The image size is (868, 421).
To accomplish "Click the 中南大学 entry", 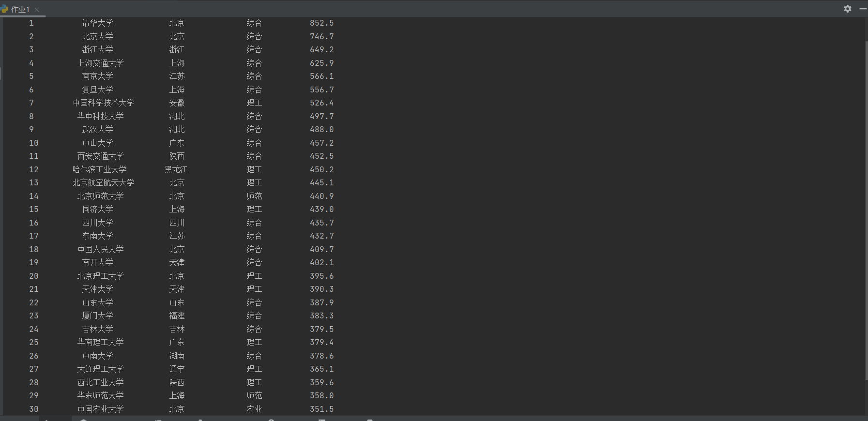I will tap(97, 356).
